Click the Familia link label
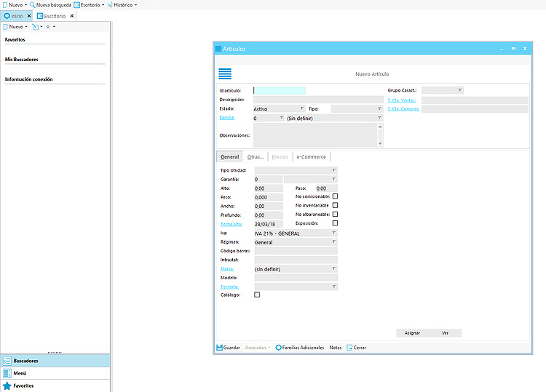This screenshot has width=546, height=392. [x=227, y=118]
